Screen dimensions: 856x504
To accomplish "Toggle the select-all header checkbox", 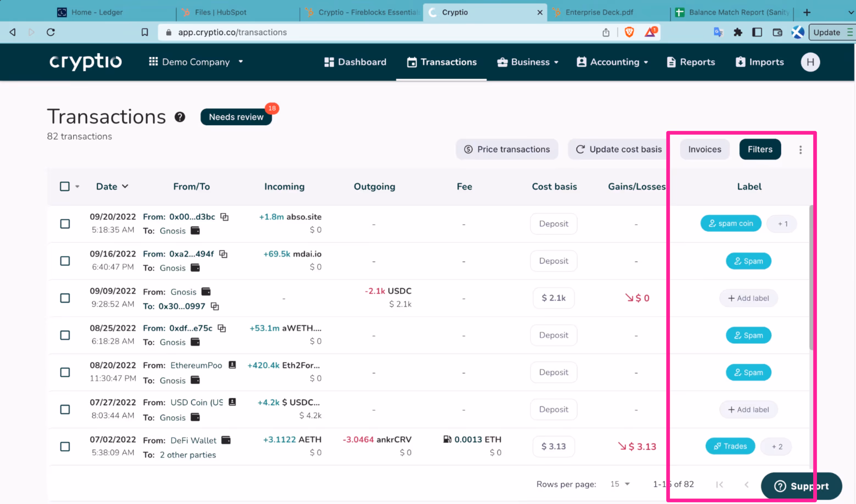I will [x=65, y=187].
